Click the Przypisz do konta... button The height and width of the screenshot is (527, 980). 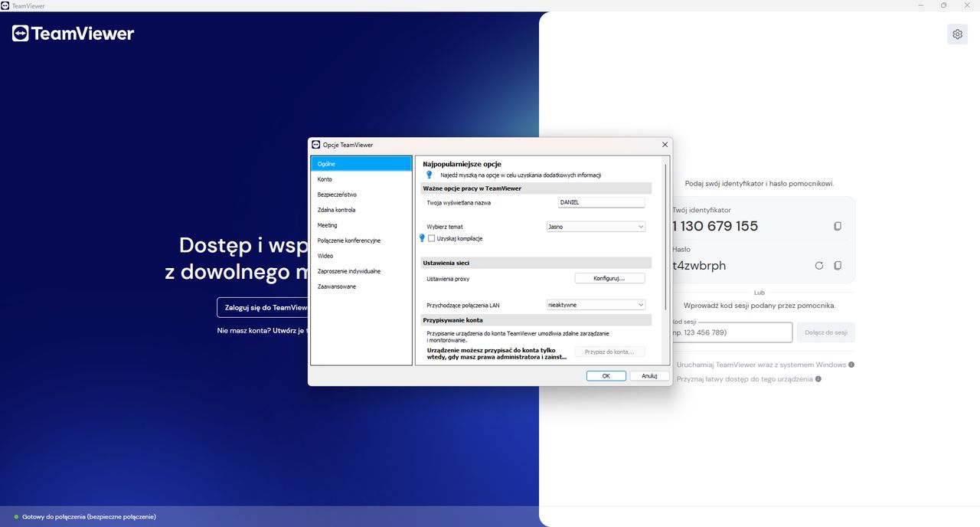pyautogui.click(x=609, y=352)
